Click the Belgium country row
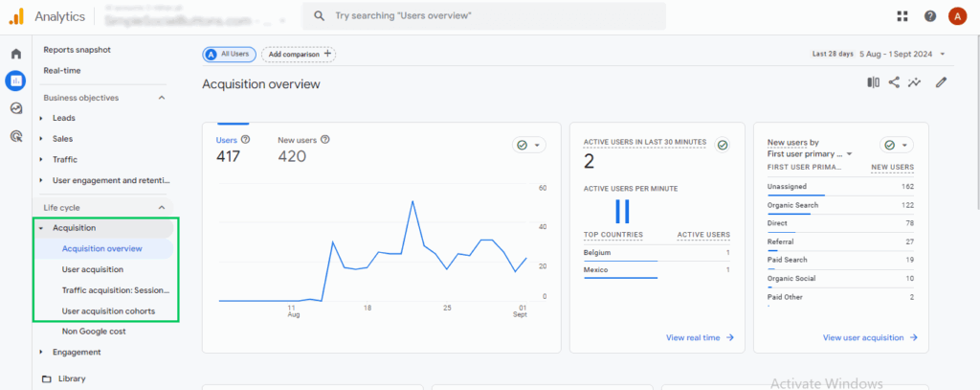The height and width of the screenshot is (390, 980). pos(657,254)
